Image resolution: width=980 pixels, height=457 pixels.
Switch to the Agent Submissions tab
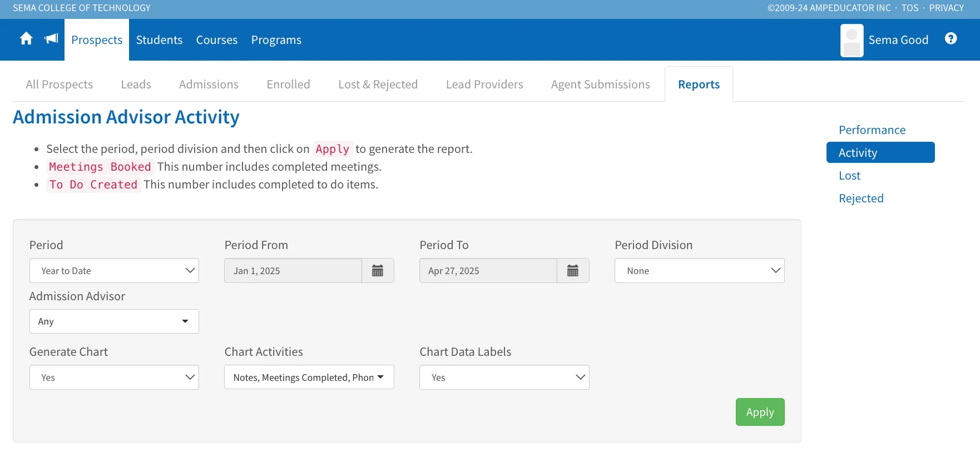[601, 85]
